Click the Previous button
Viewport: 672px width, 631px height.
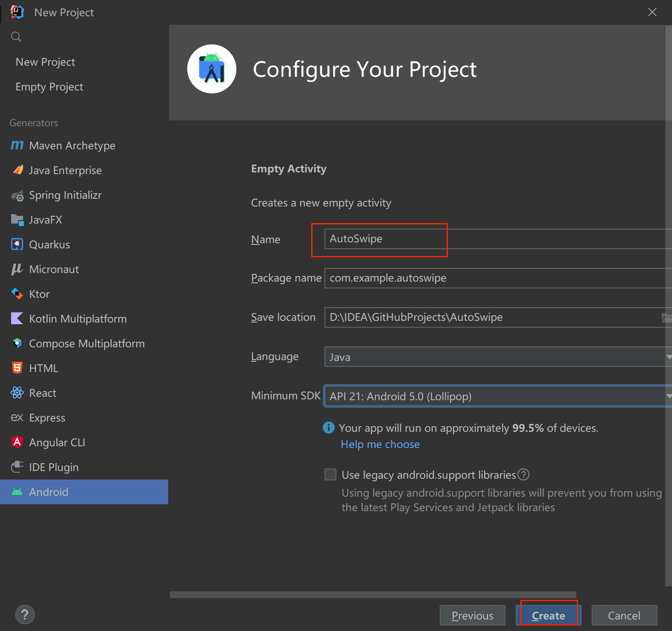473,615
